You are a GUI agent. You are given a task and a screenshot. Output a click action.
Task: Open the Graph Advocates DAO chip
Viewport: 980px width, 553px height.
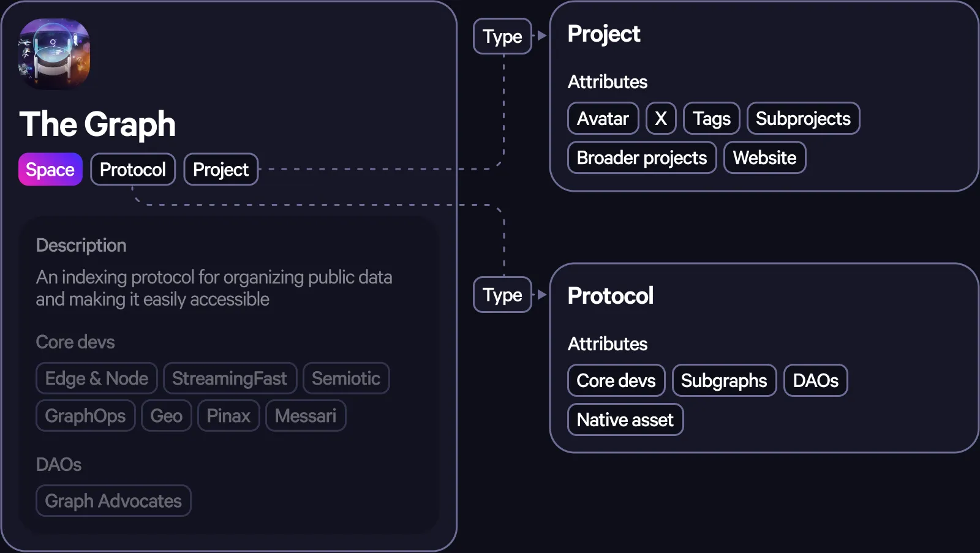113,501
